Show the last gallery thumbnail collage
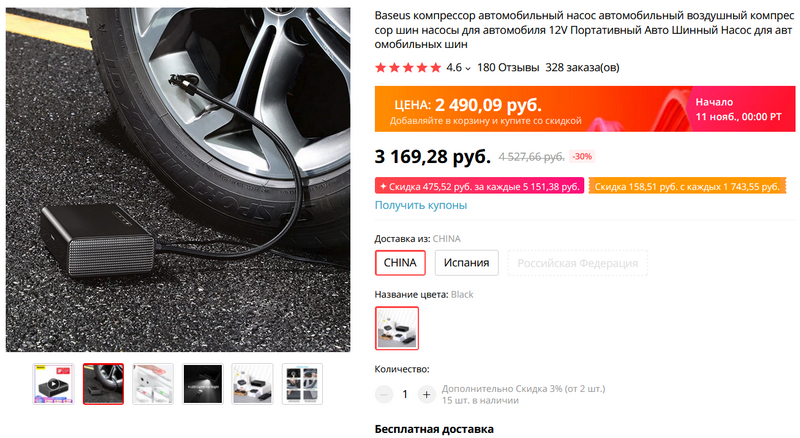This screenshot has height=438, width=800. pos(302,383)
